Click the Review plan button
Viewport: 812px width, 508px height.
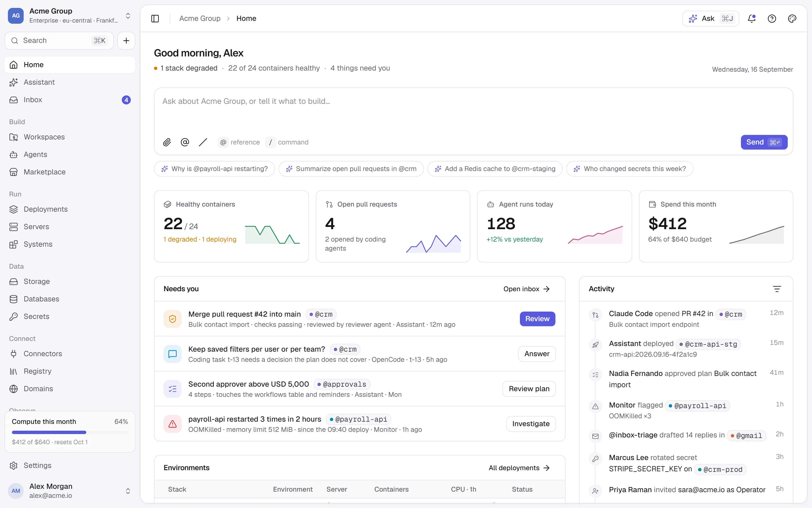tap(529, 389)
